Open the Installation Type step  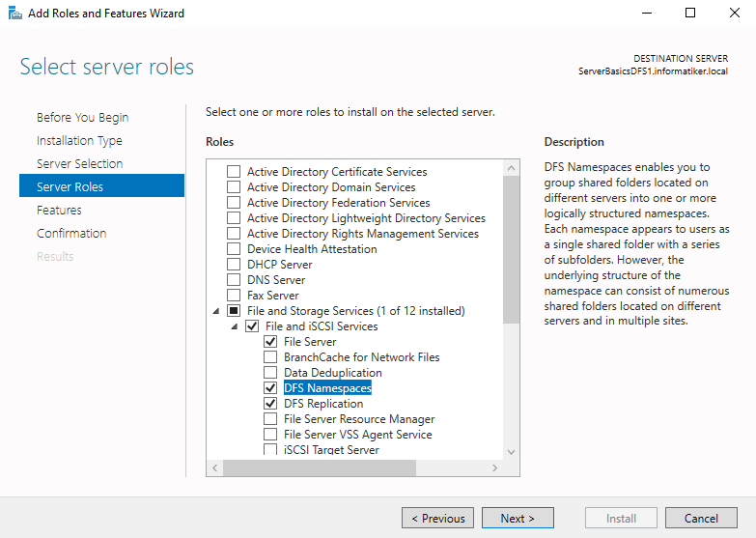point(79,140)
